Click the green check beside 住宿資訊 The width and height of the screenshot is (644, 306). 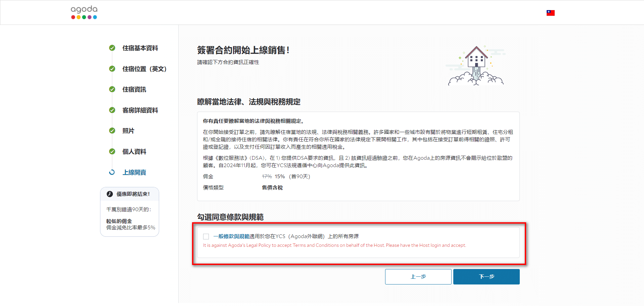pos(112,89)
